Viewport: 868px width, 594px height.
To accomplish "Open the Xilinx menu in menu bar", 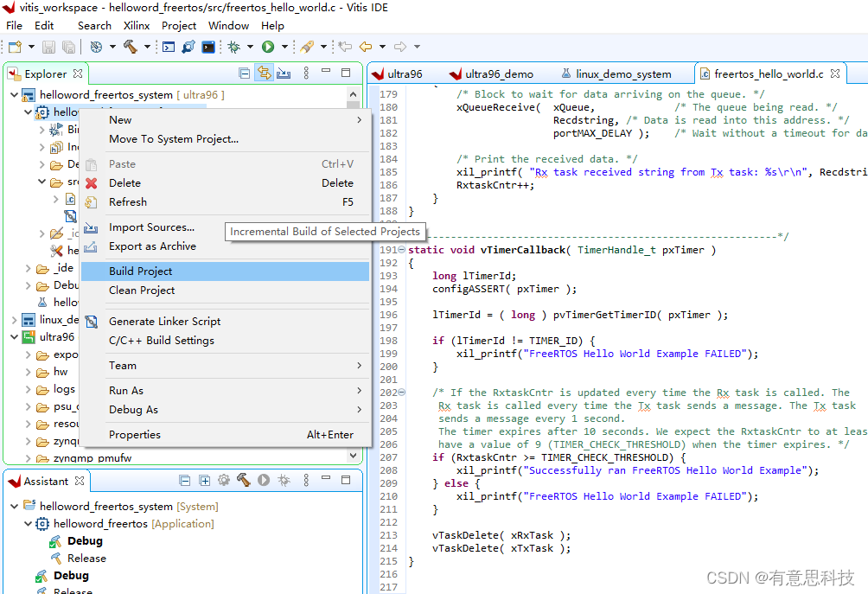I will pyautogui.click(x=137, y=25).
